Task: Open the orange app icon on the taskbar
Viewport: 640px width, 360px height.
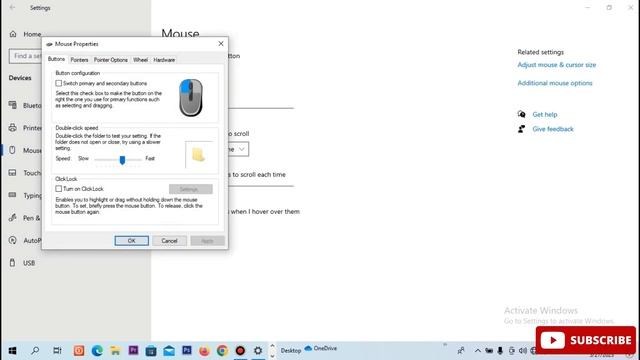Action: [x=79, y=351]
